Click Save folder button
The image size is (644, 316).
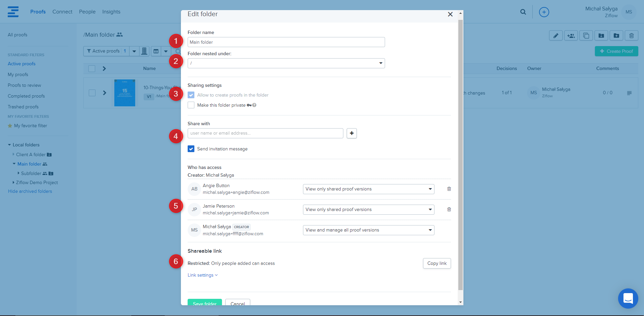tap(204, 303)
